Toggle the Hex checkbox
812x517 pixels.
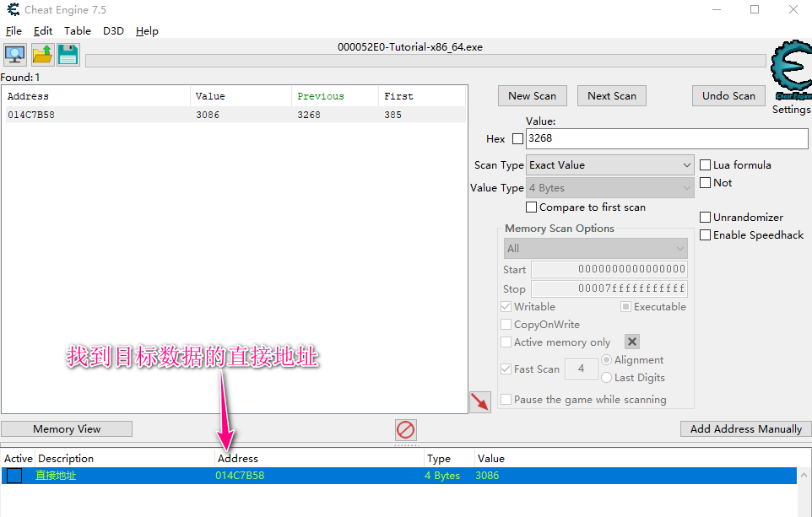tap(517, 138)
